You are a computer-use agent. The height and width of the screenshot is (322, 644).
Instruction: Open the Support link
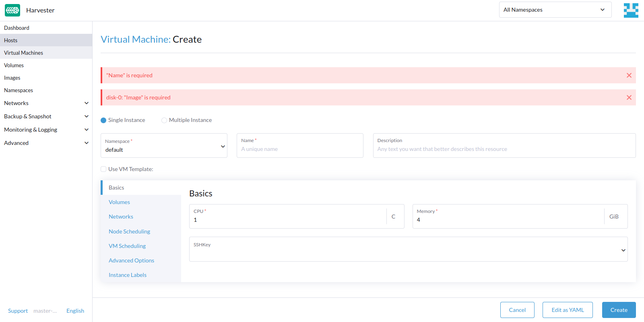click(x=18, y=311)
